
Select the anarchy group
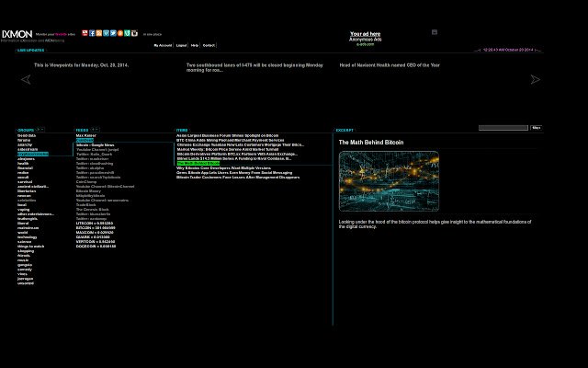(25, 145)
